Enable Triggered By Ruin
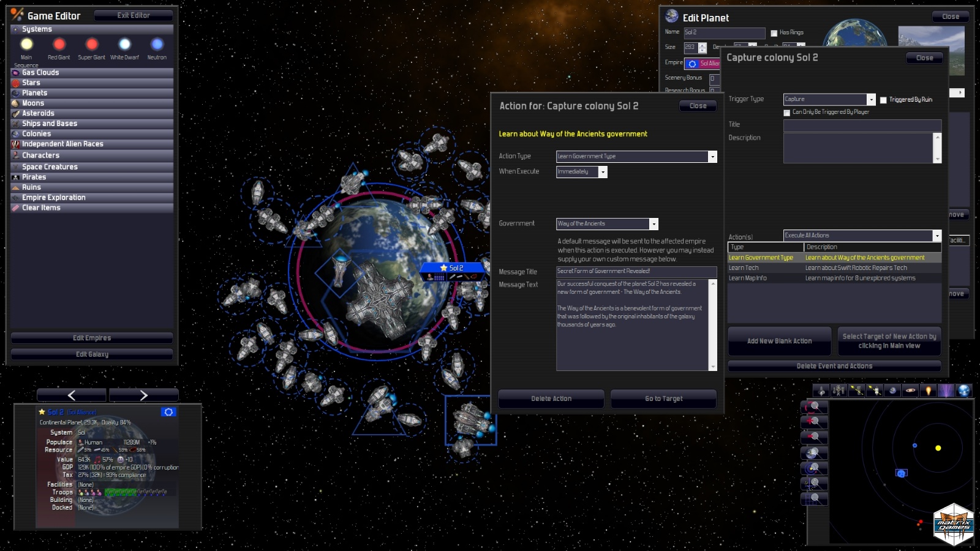Image resolution: width=980 pixels, height=551 pixels. tap(884, 99)
